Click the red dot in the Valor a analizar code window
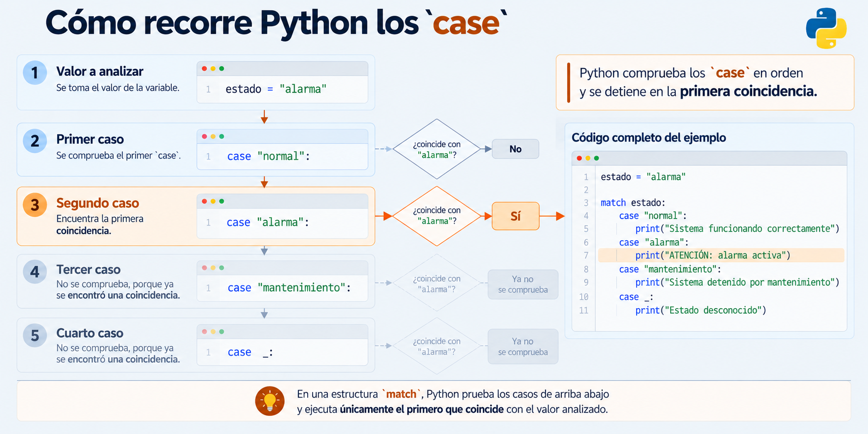 tap(205, 69)
